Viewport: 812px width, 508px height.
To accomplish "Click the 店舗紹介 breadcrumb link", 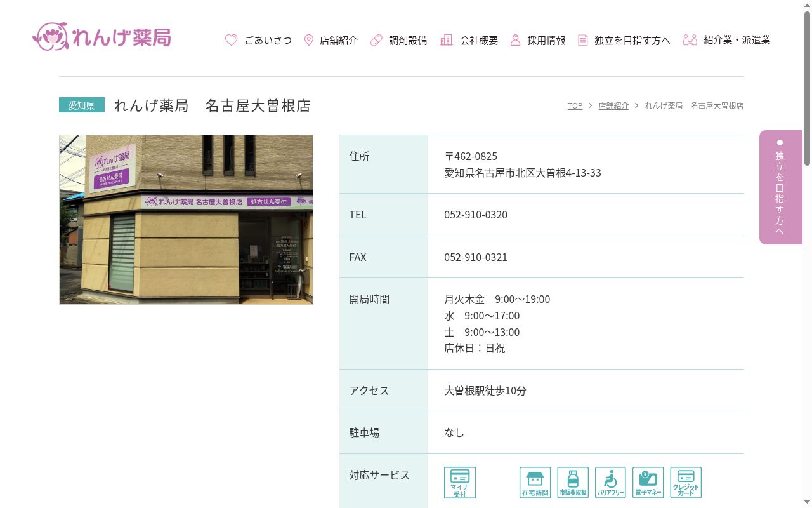I will click(x=613, y=105).
